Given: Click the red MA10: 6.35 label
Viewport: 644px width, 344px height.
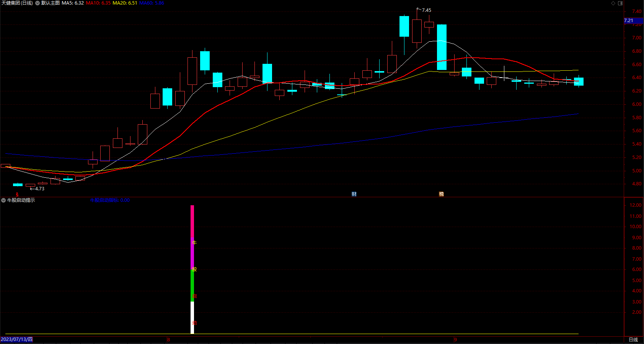Looking at the screenshot, I should pyautogui.click(x=98, y=3).
